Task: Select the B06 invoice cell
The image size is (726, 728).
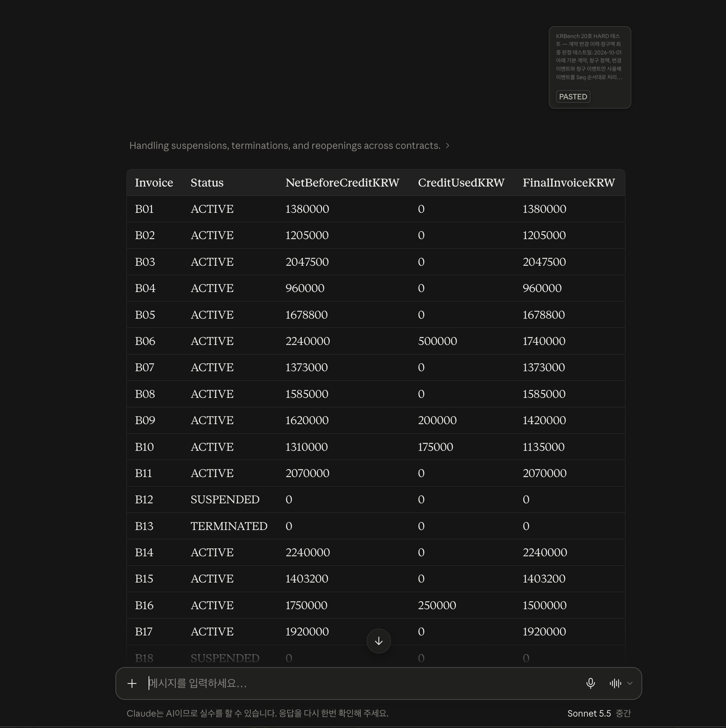Action: point(145,341)
